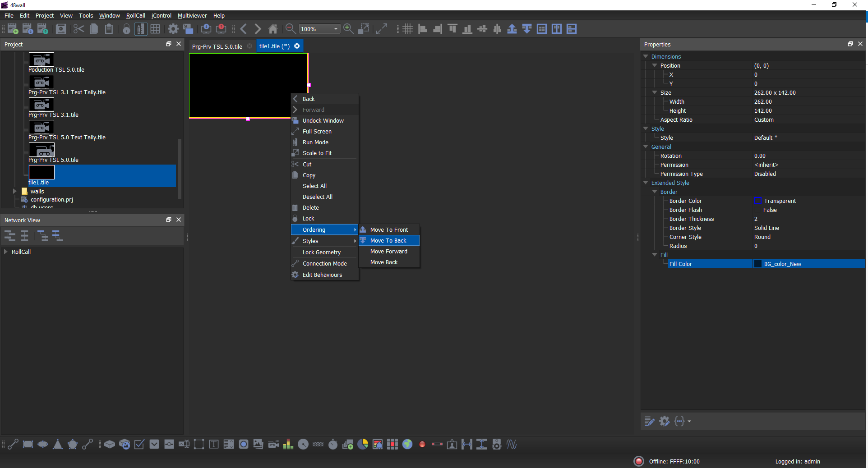Click the align left toolbar icon
This screenshot has width=868, height=468.
[423, 29]
